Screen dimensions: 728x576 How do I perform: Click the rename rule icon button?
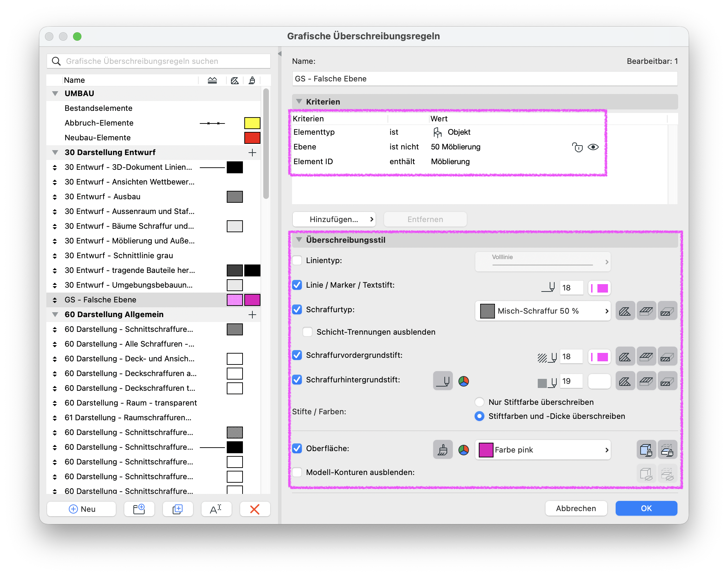[x=216, y=509]
